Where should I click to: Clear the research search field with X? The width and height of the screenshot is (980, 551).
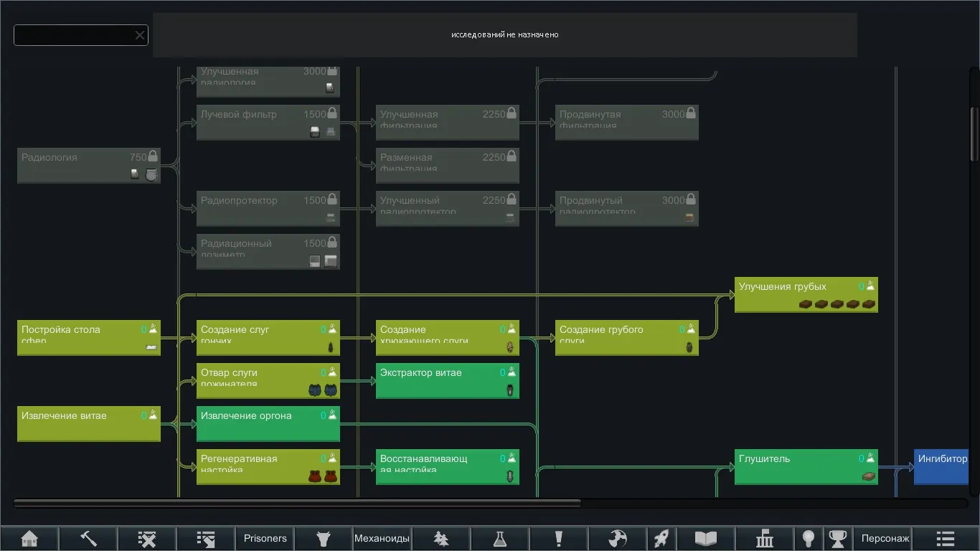[x=140, y=35]
